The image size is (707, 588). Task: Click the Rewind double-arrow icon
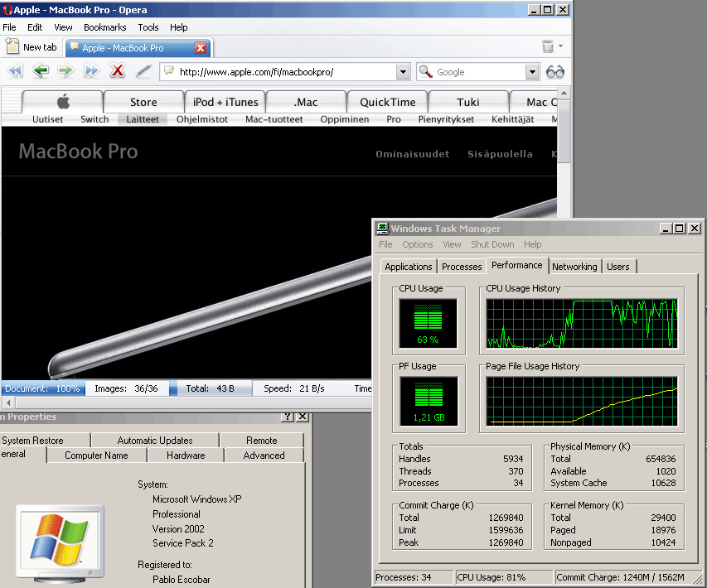click(14, 71)
